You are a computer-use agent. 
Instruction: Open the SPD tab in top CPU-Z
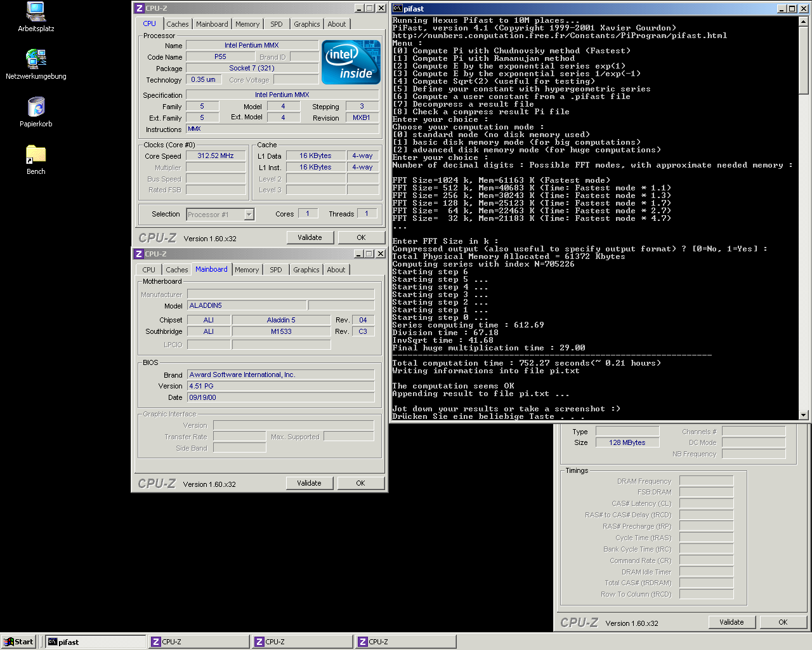pos(277,24)
